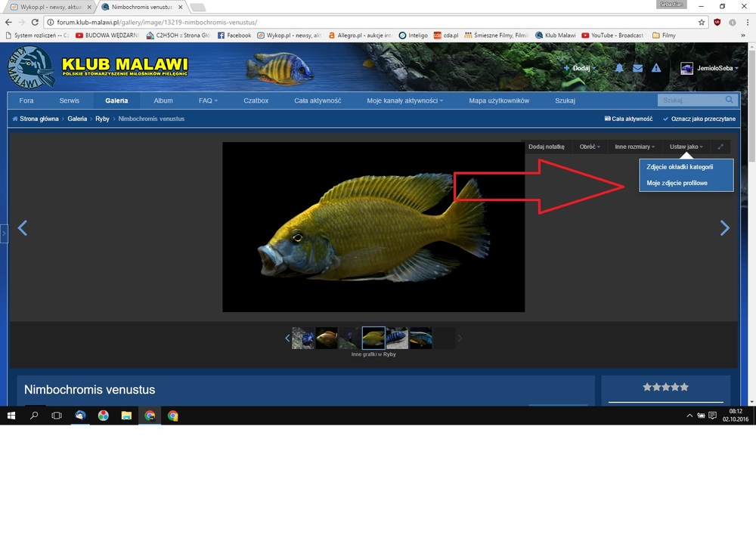Go to the Serwis tab
The image size is (756, 544).
[x=70, y=100]
